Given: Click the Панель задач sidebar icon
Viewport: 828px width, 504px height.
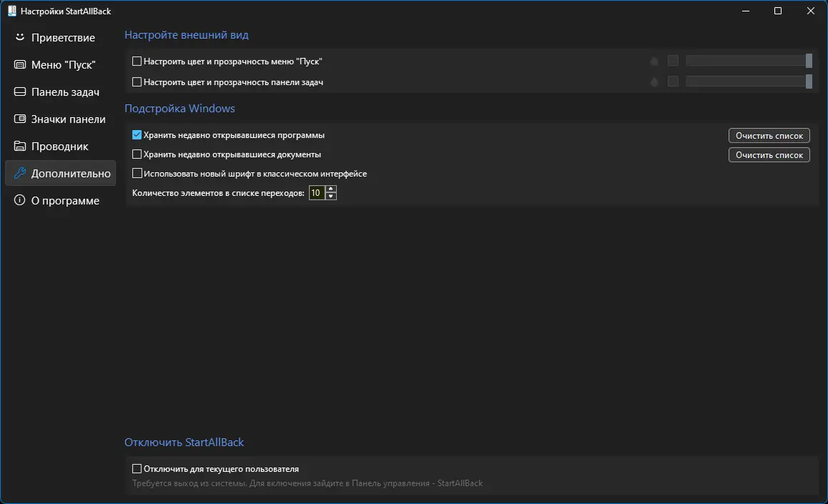Looking at the screenshot, I should tap(19, 92).
